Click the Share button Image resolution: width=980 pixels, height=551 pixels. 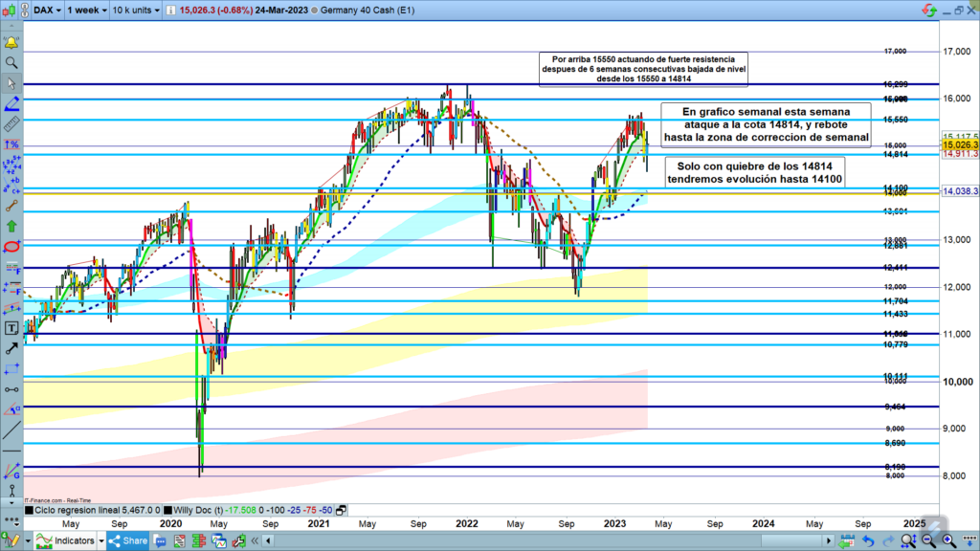[x=127, y=541]
